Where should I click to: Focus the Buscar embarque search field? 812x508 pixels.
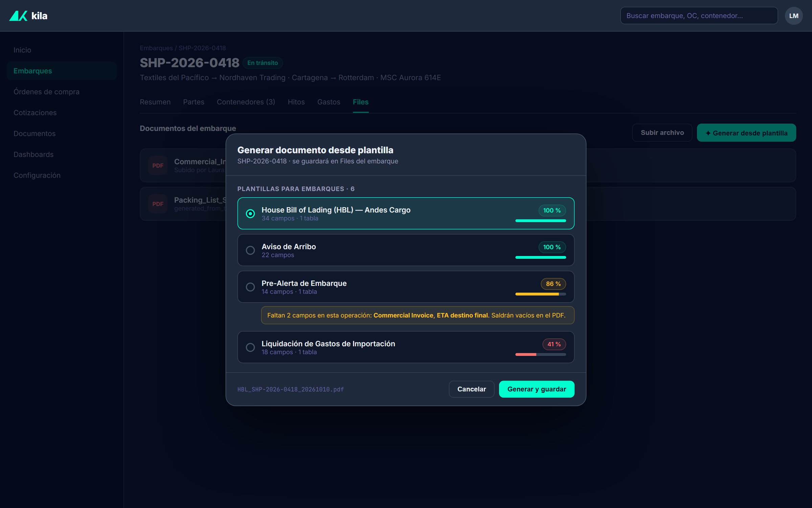[x=699, y=16]
